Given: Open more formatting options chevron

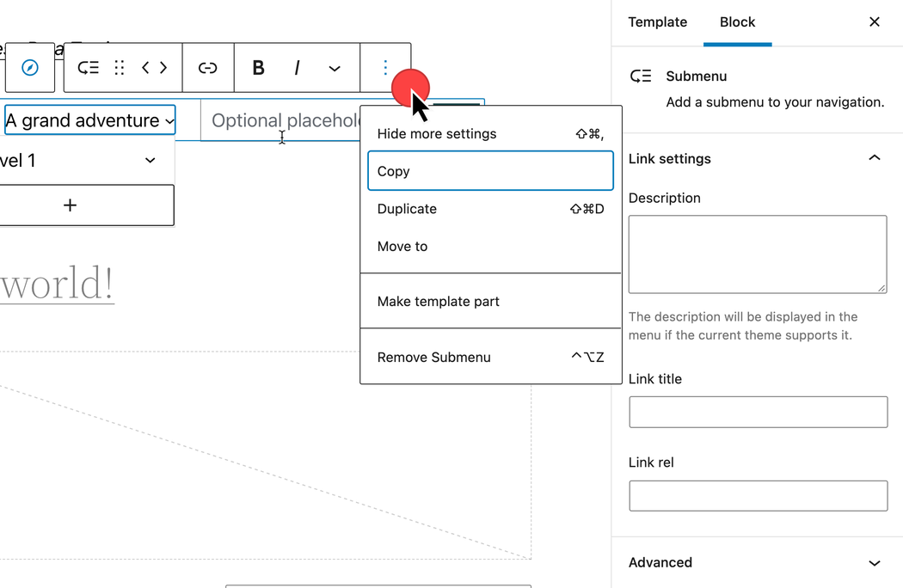Looking at the screenshot, I should [x=335, y=69].
